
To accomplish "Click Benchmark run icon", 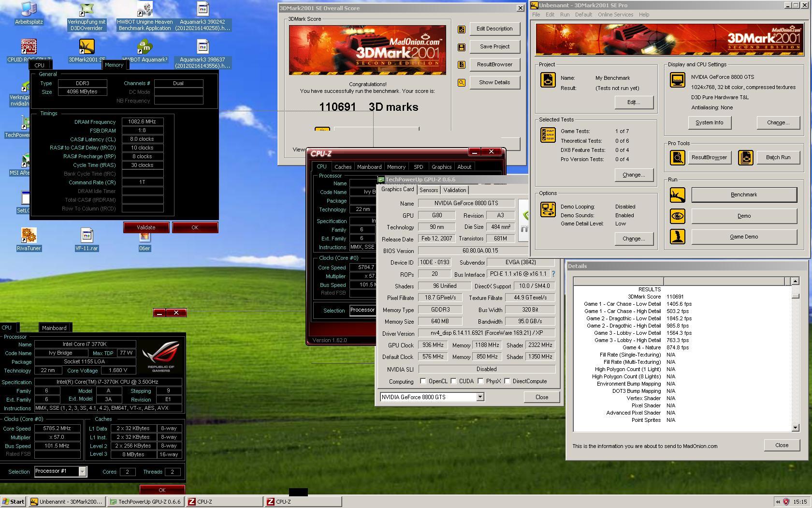I will pyautogui.click(x=678, y=195).
